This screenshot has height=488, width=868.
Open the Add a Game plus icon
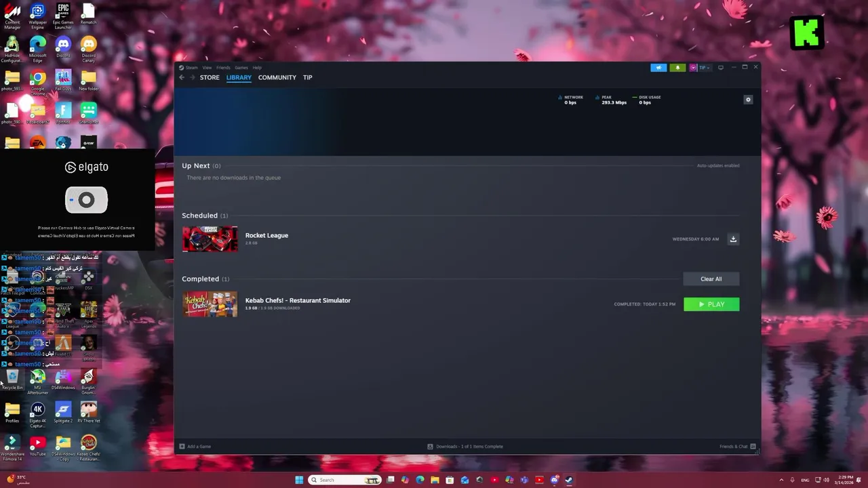(x=182, y=447)
